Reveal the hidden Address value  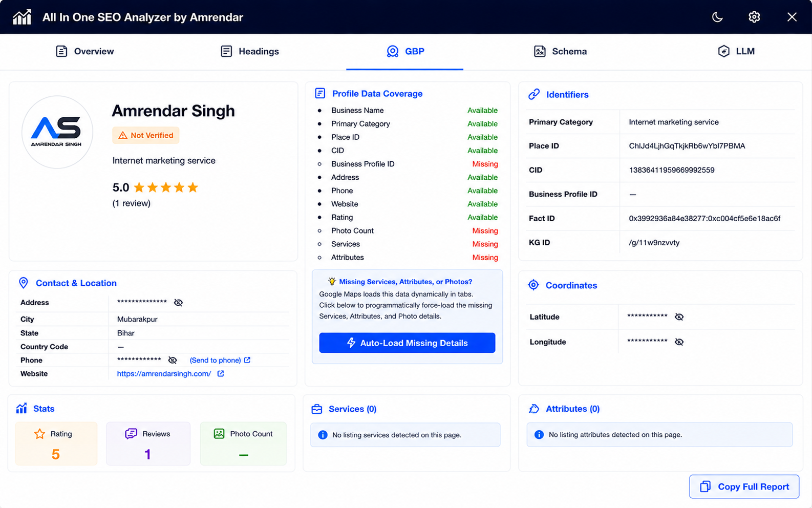pos(178,303)
